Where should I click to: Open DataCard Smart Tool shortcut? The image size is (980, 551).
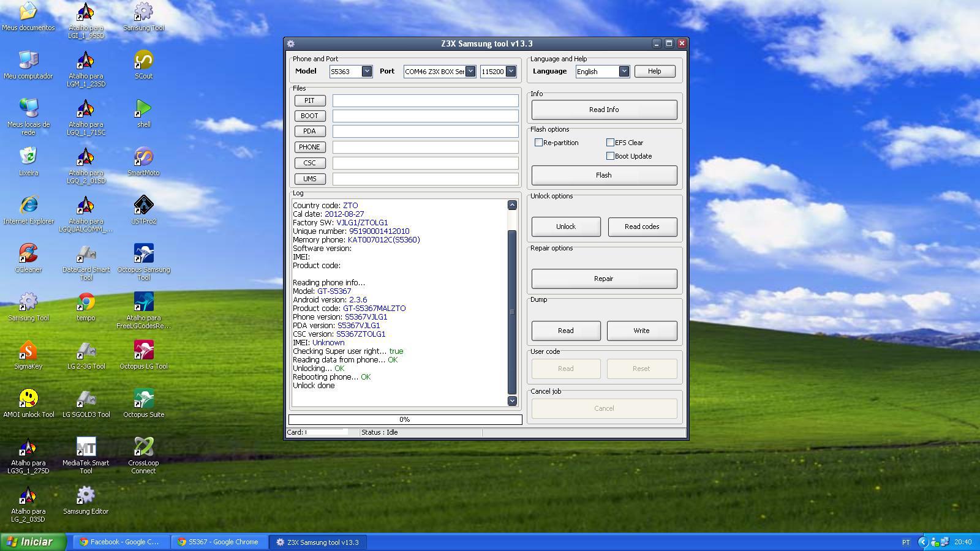point(86,262)
